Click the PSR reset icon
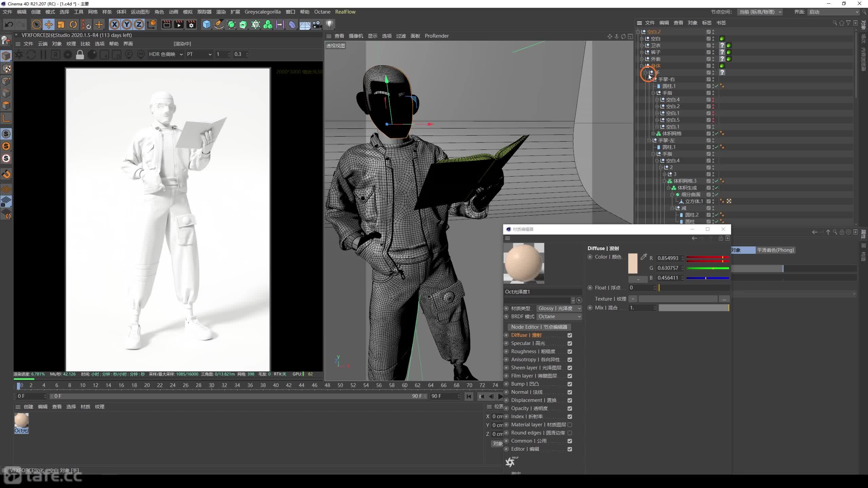Viewport: 868px width, 488px height. pyautogui.click(x=86, y=24)
